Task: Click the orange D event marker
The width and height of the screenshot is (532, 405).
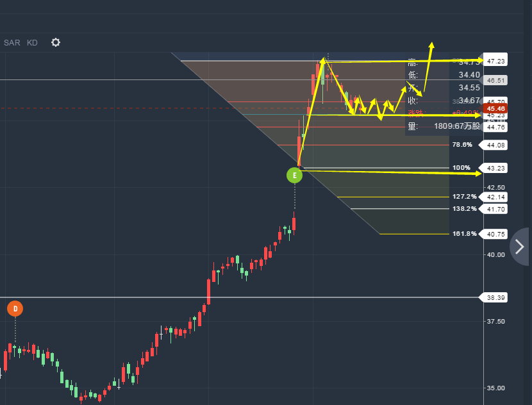Action: [x=15, y=309]
